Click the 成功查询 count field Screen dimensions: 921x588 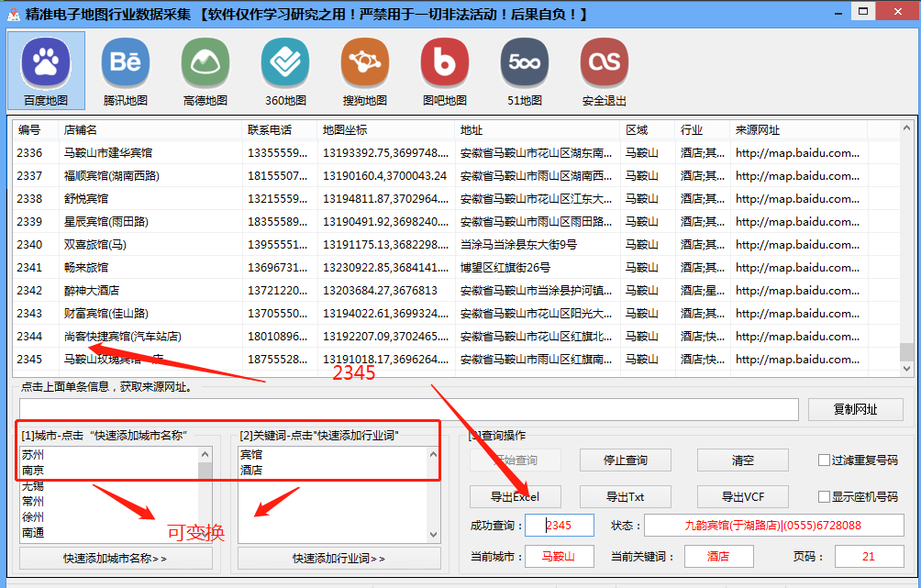(560, 525)
